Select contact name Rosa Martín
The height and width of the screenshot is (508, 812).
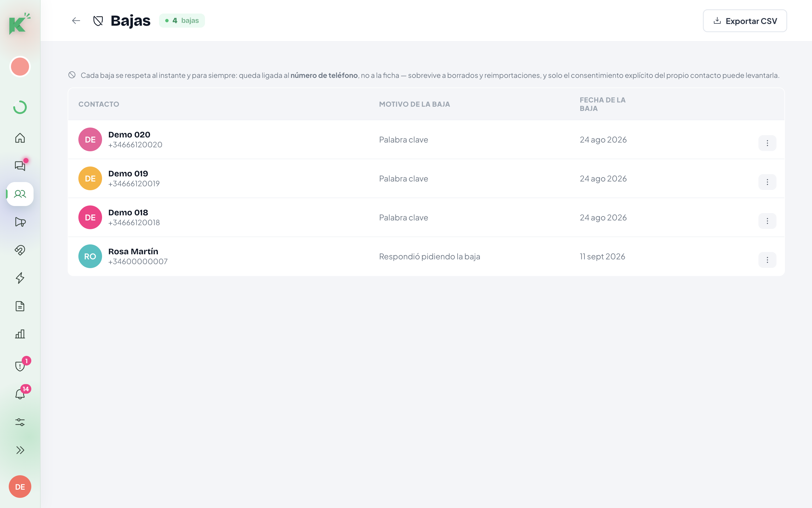click(133, 251)
